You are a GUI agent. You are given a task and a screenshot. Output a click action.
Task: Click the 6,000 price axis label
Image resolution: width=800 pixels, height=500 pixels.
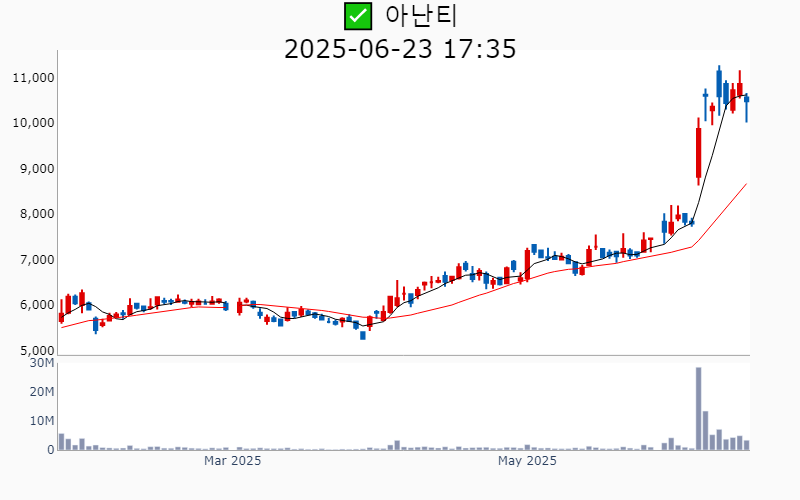tap(37, 305)
